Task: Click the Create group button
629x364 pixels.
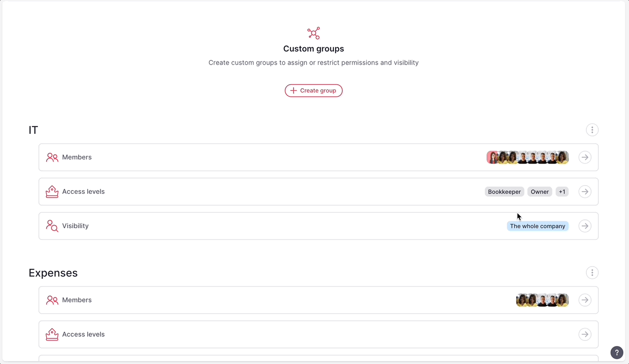Action: tap(313, 90)
